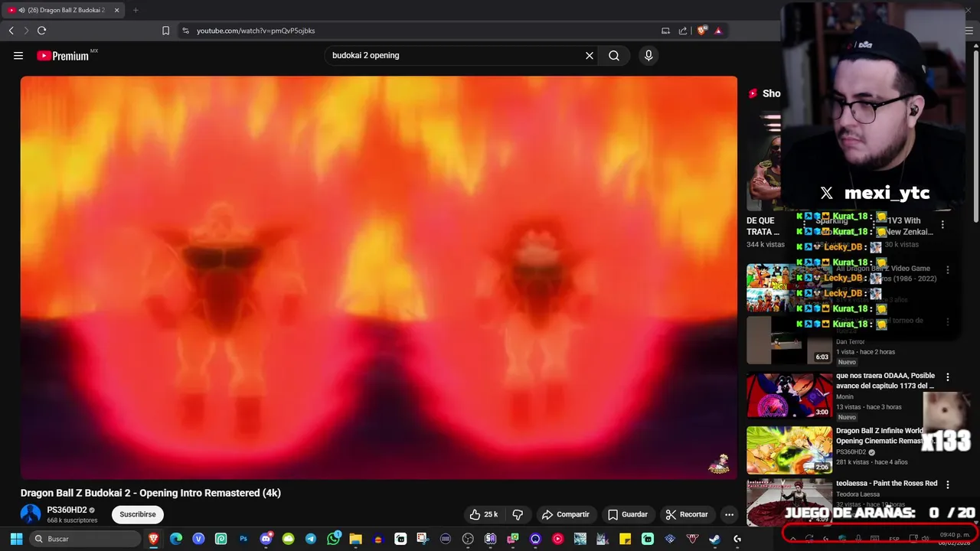Screen dimensions: 980x551
Task: Click the video player area
Action: pyautogui.click(x=379, y=278)
